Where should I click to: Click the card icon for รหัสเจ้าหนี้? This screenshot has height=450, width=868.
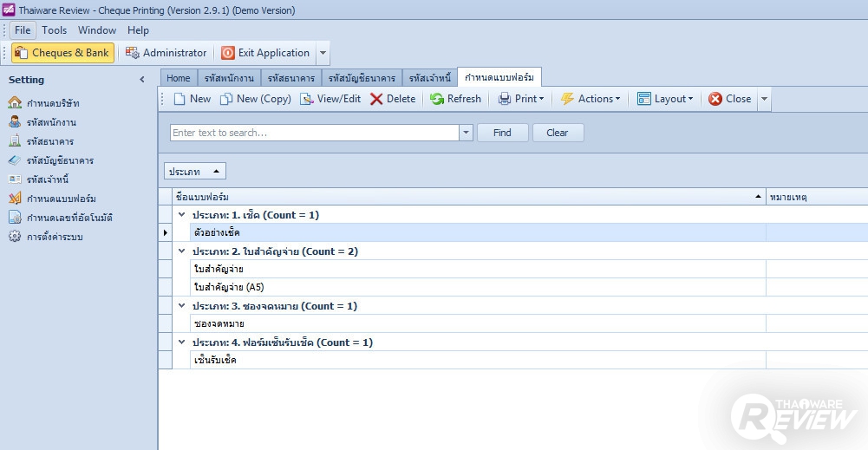click(15, 179)
